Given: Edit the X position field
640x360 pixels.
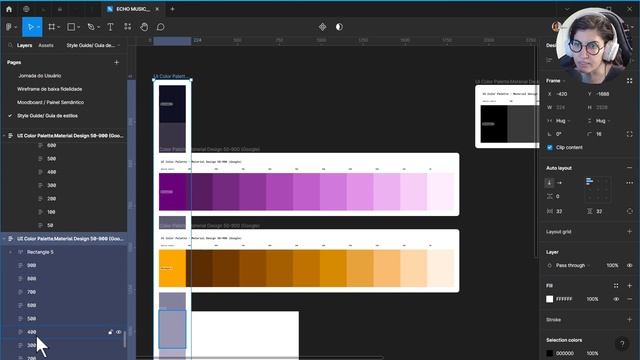Looking at the screenshot, I should pyautogui.click(x=562, y=94).
